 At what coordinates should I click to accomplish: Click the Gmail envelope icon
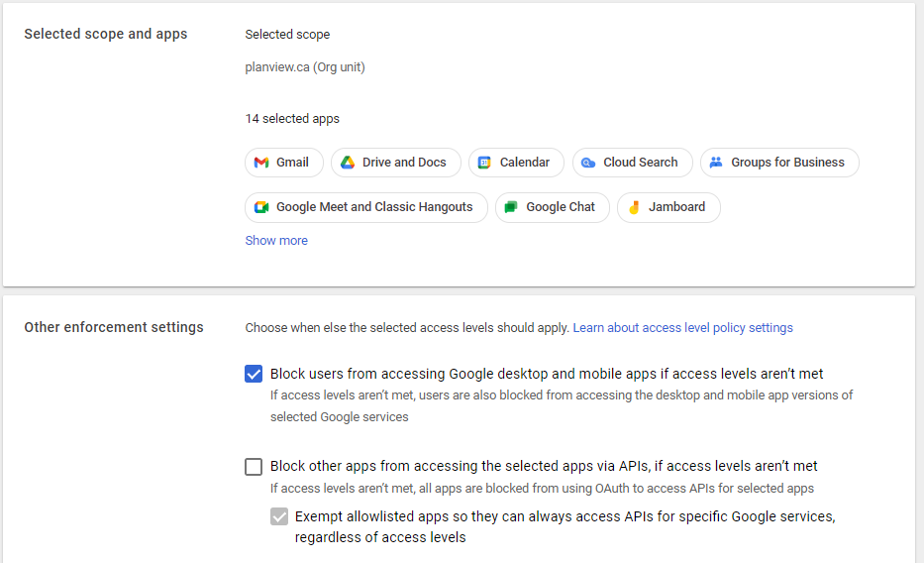[261, 163]
